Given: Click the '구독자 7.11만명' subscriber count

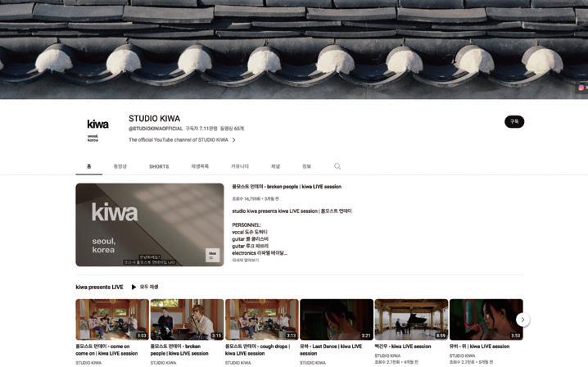Looking at the screenshot, I should (x=201, y=129).
